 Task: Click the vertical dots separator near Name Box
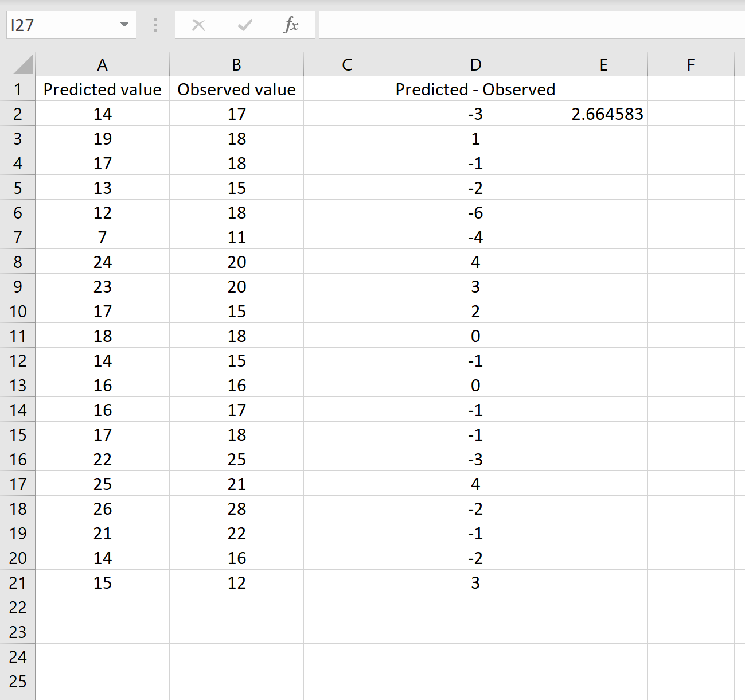click(x=155, y=25)
